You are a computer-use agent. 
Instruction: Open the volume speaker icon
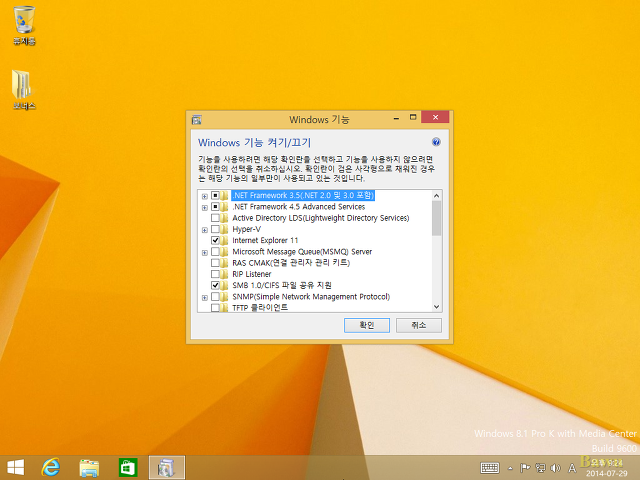point(556,468)
